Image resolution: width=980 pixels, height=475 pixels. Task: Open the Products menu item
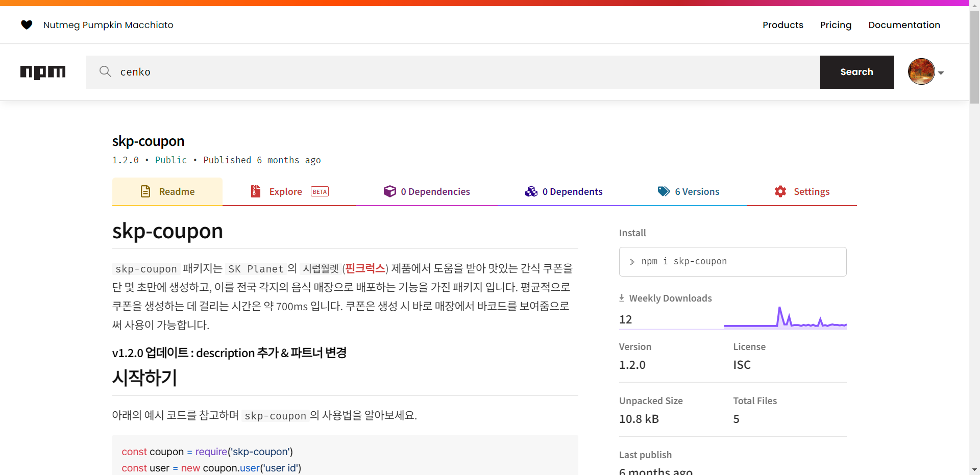click(782, 25)
